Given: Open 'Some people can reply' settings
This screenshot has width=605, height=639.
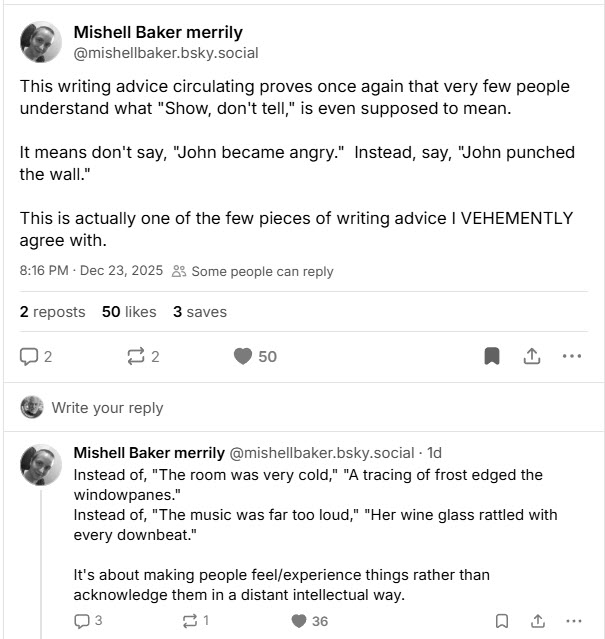Looking at the screenshot, I should tap(254, 271).
